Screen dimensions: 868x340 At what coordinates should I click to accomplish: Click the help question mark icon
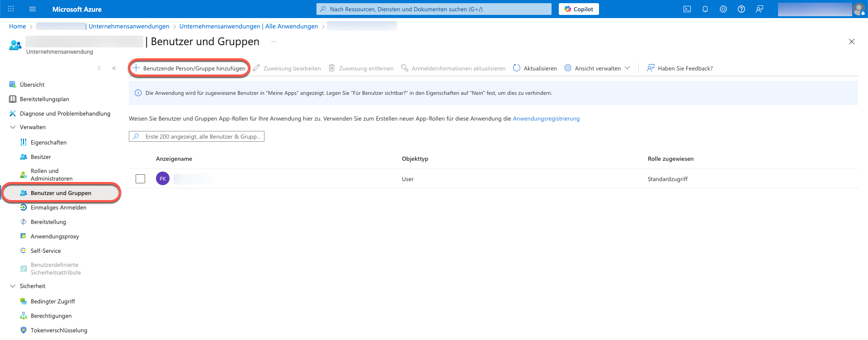point(741,9)
